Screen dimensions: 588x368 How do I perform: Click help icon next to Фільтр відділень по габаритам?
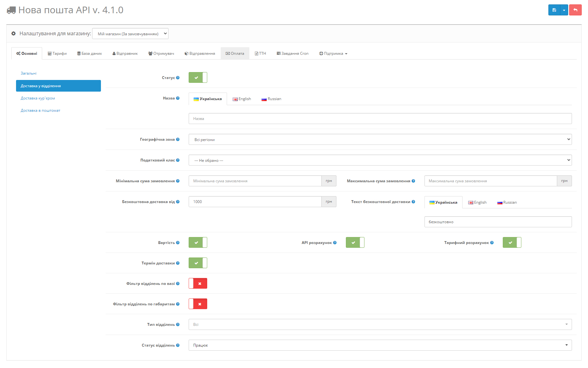(x=178, y=304)
